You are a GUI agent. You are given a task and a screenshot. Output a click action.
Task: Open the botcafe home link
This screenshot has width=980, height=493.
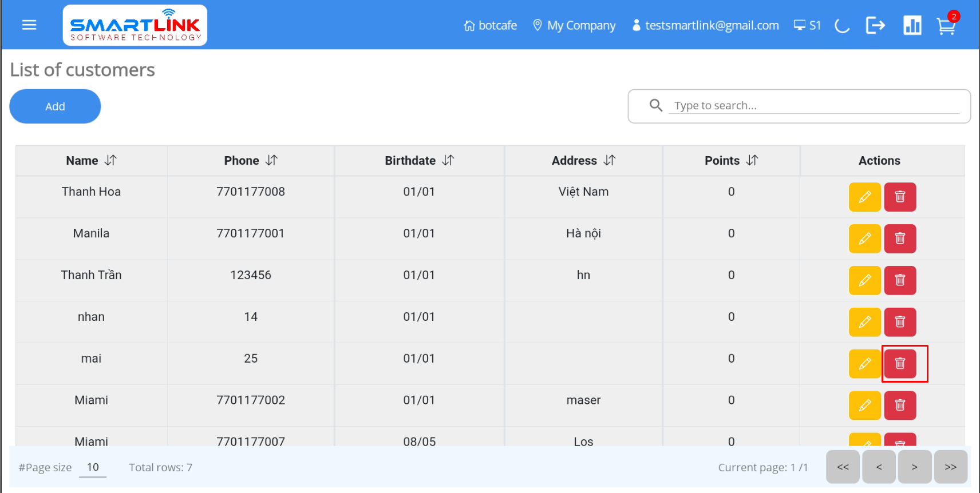click(491, 26)
